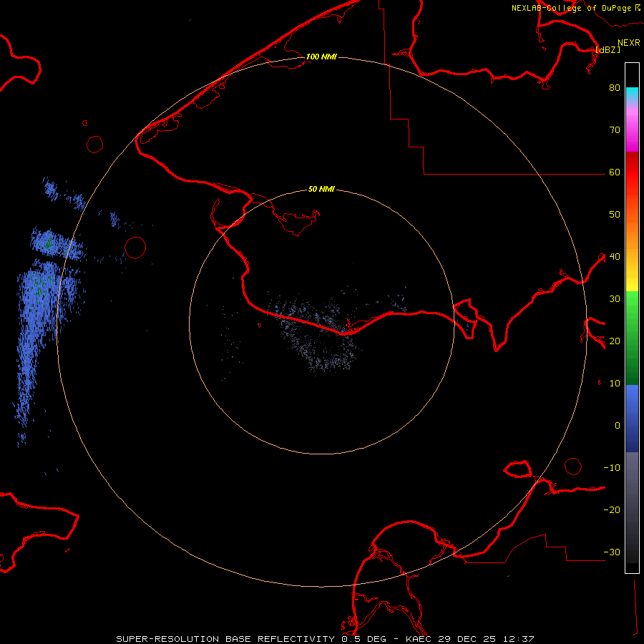
Task: Click the 60 value on the dBZ scale
Action: [x=615, y=172]
